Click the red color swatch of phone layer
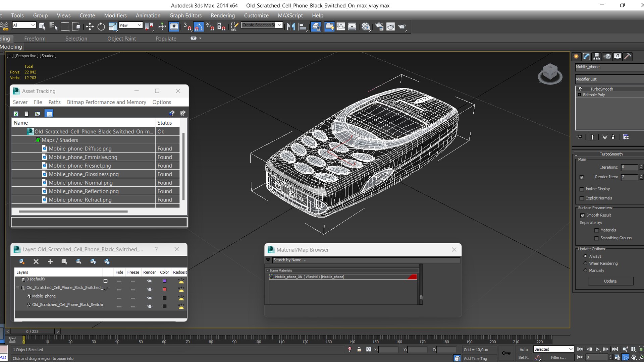Image resolution: width=644 pixels, height=362 pixels. (x=164, y=289)
